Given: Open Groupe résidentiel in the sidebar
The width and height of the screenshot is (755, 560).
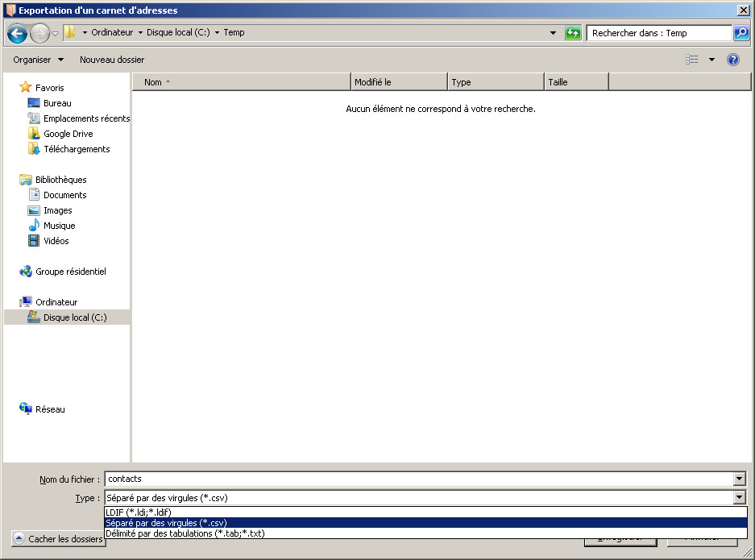Looking at the screenshot, I should [71, 272].
